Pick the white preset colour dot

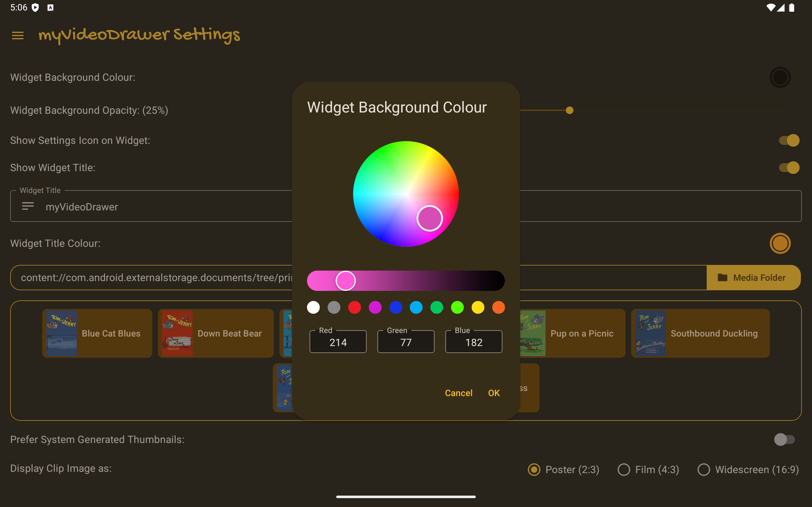click(313, 307)
